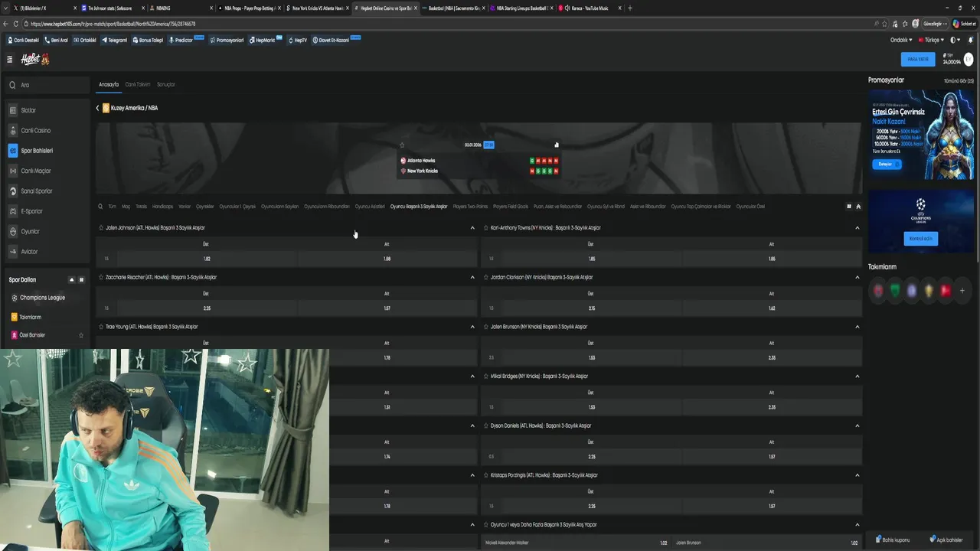Collapse the Kristaps Porzingis market

(857, 475)
